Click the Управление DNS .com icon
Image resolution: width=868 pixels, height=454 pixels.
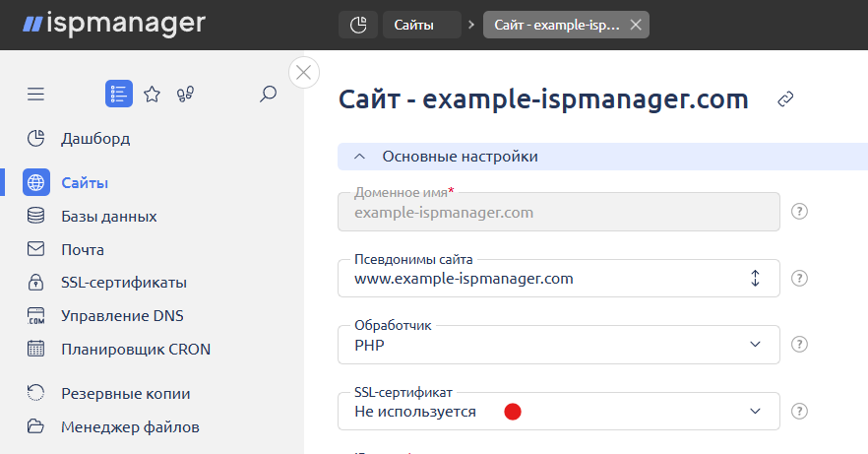click(36, 315)
